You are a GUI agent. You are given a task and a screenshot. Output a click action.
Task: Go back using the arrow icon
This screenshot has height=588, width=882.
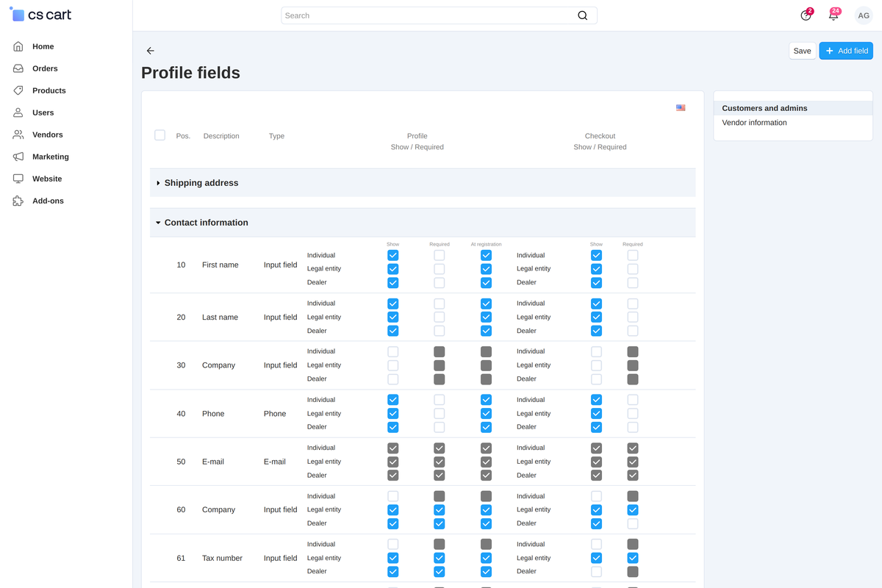(x=151, y=51)
